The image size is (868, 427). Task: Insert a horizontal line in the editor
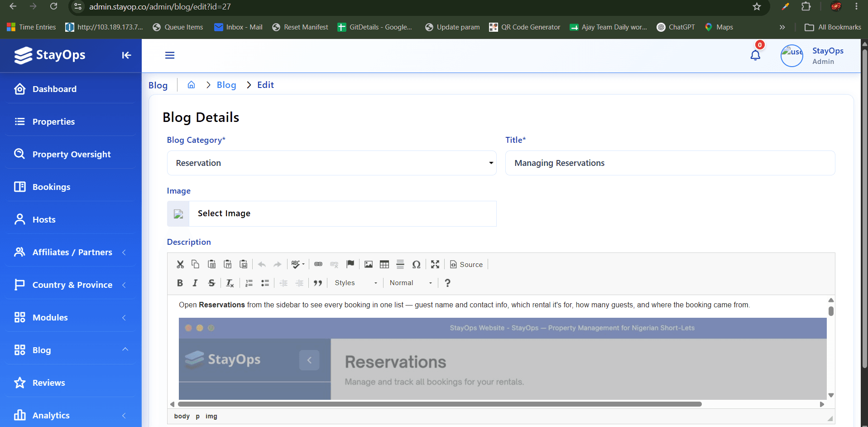400,264
